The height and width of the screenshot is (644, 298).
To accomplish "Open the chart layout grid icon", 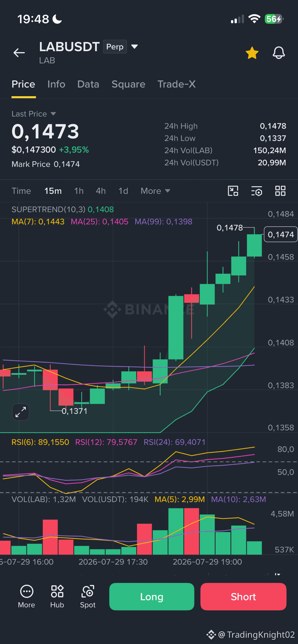I will 280,191.
